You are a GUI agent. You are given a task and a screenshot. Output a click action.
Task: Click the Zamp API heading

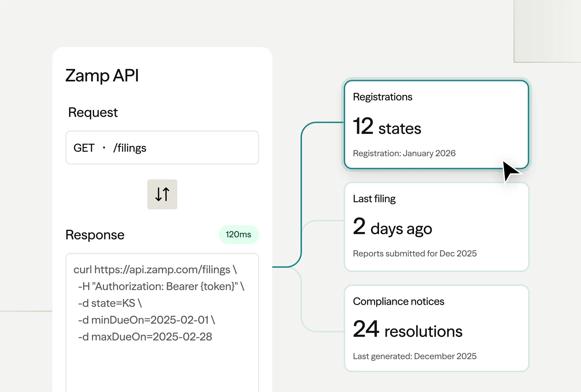click(102, 75)
